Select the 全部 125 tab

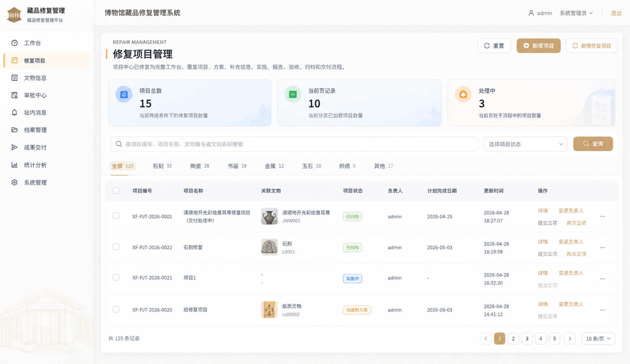(x=123, y=166)
